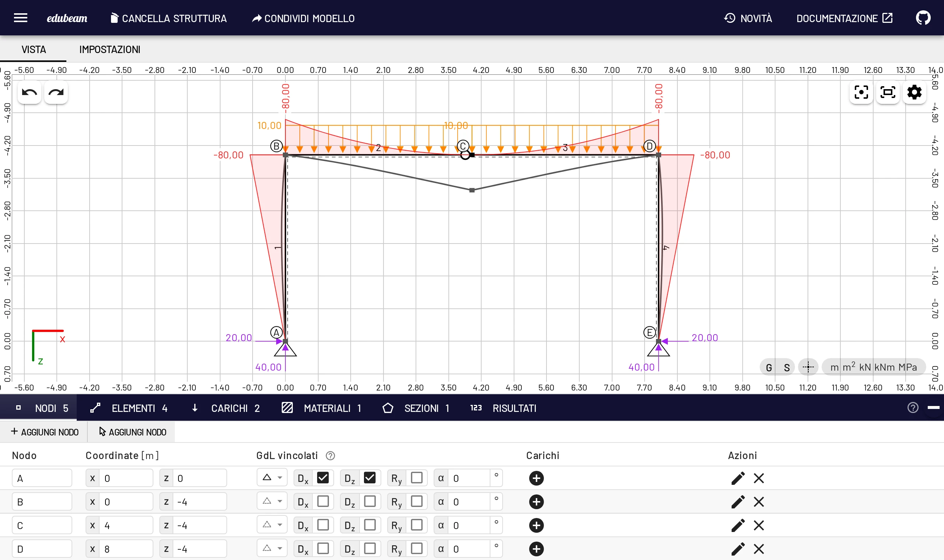Viewport: 944px width, 560px height.
Task: Undo the last action
Action: click(29, 92)
